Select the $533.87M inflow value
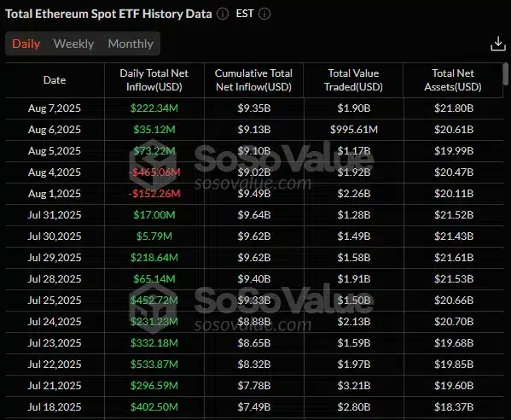This screenshot has width=511, height=420. coord(154,365)
